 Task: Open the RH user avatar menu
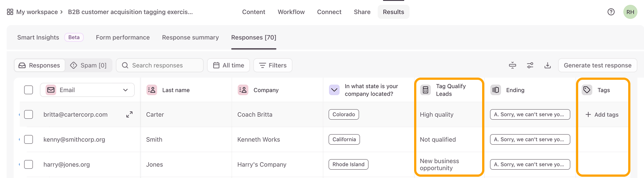pos(630,12)
